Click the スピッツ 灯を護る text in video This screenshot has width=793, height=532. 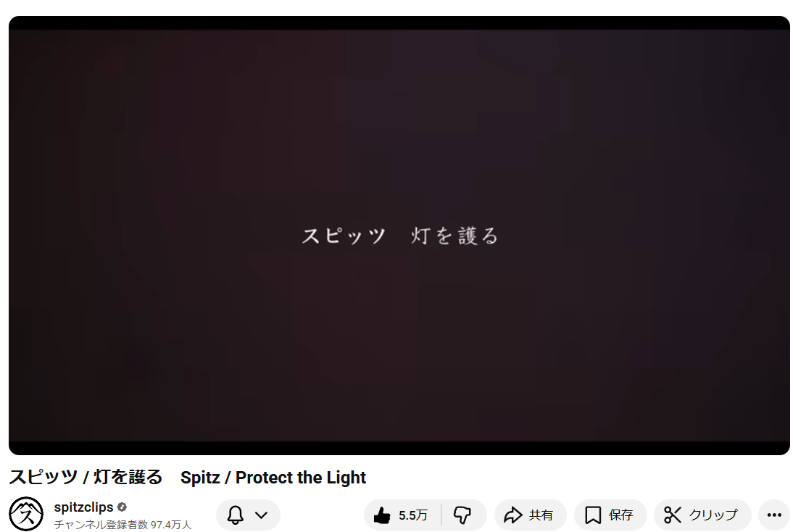tap(399, 236)
